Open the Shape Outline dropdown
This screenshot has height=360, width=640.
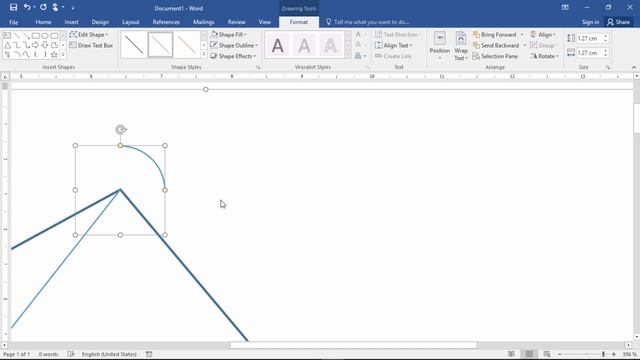click(234, 45)
